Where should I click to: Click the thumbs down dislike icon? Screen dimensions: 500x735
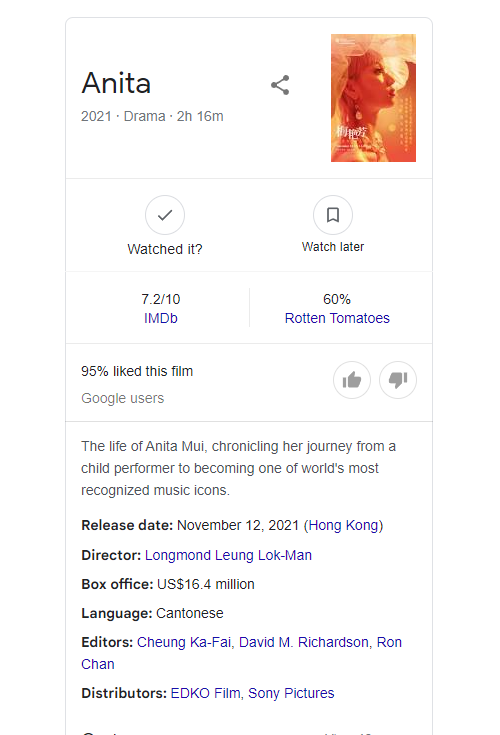398,380
